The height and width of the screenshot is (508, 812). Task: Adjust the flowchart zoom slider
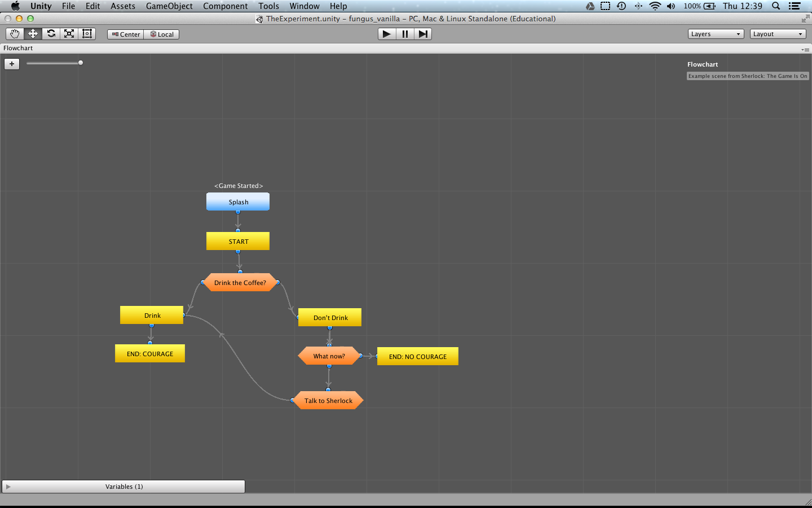(x=54, y=63)
